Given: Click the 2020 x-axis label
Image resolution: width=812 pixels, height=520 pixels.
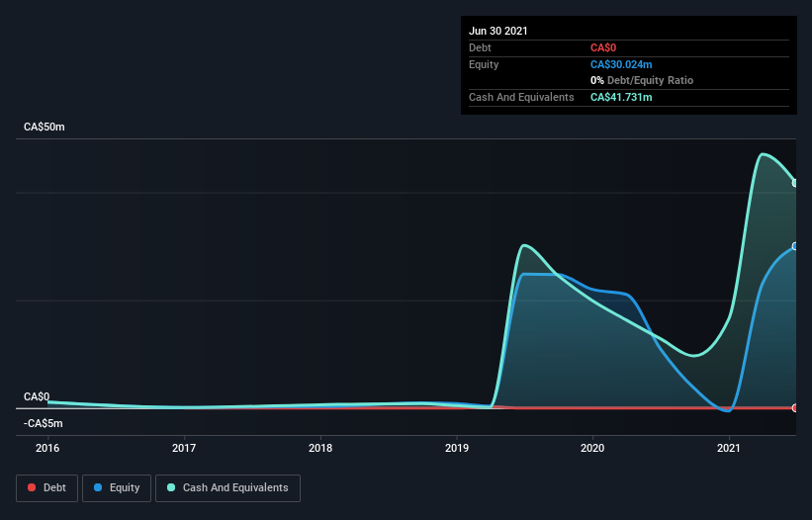Looking at the screenshot, I should point(592,448).
